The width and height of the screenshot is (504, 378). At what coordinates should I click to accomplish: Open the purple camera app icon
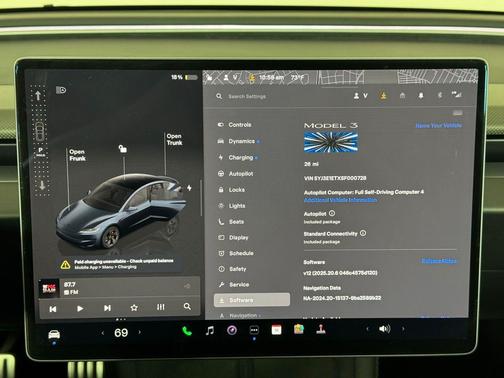(232, 330)
